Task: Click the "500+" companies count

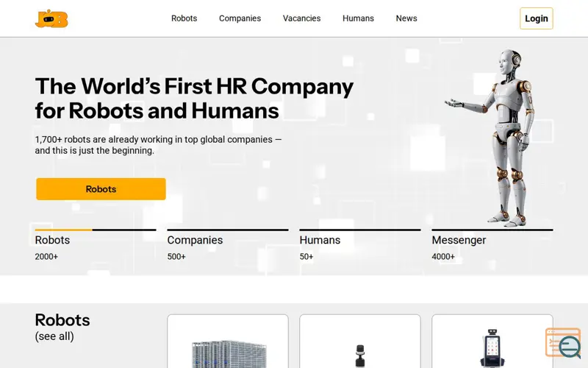Action: (x=176, y=257)
